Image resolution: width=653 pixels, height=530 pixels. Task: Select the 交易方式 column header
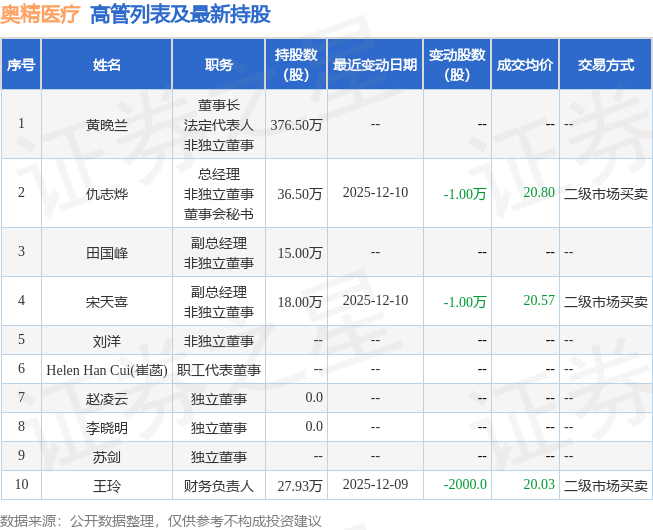click(x=606, y=65)
